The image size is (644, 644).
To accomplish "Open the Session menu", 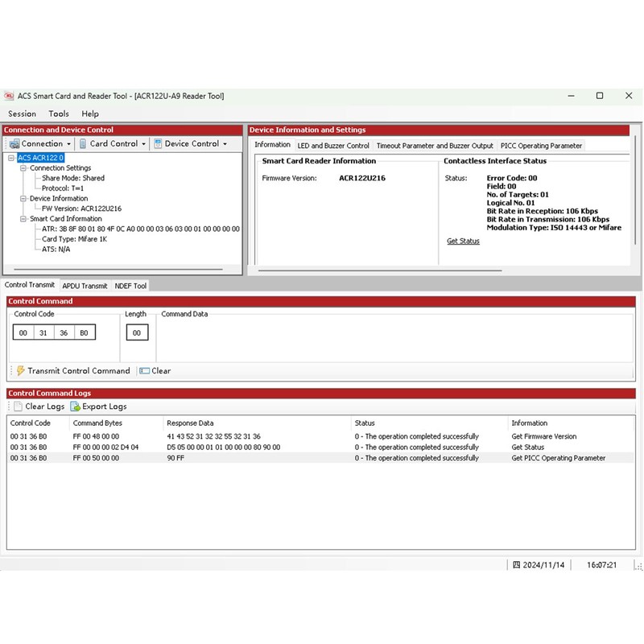I will tap(22, 114).
